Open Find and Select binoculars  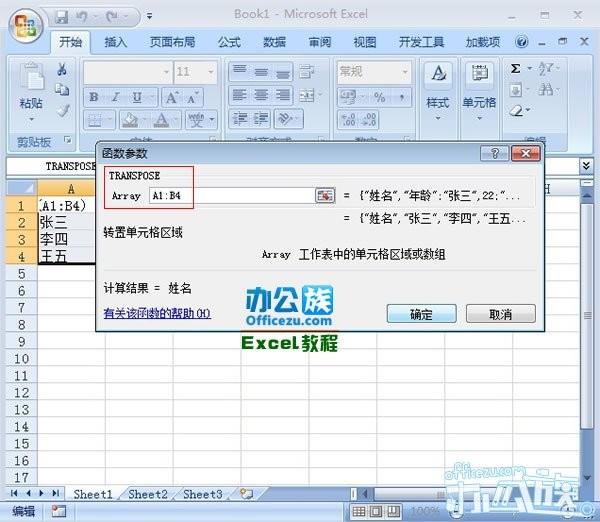[x=547, y=90]
